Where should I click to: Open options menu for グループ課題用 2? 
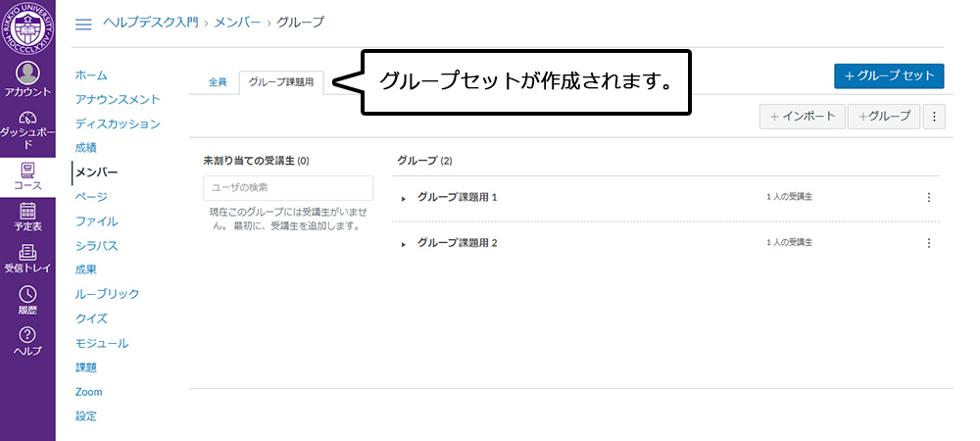929,243
